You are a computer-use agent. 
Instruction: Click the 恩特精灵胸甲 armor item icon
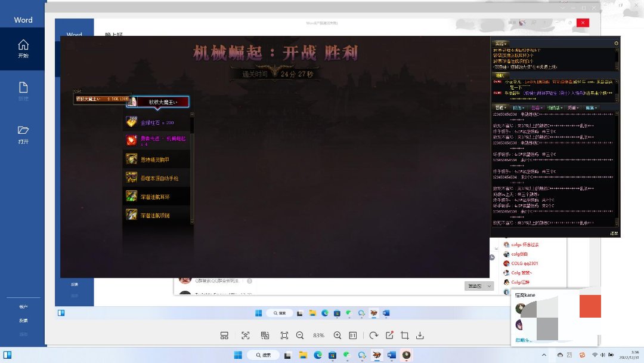tap(131, 159)
